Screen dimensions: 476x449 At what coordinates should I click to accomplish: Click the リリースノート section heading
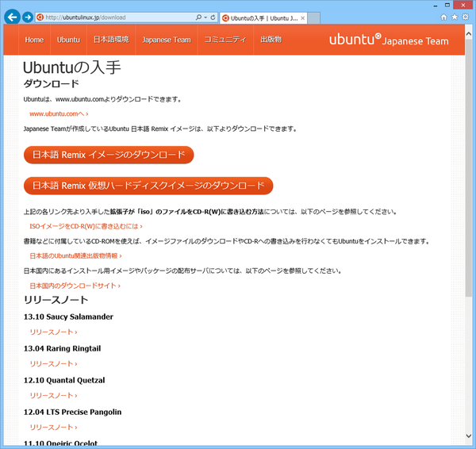click(x=56, y=300)
